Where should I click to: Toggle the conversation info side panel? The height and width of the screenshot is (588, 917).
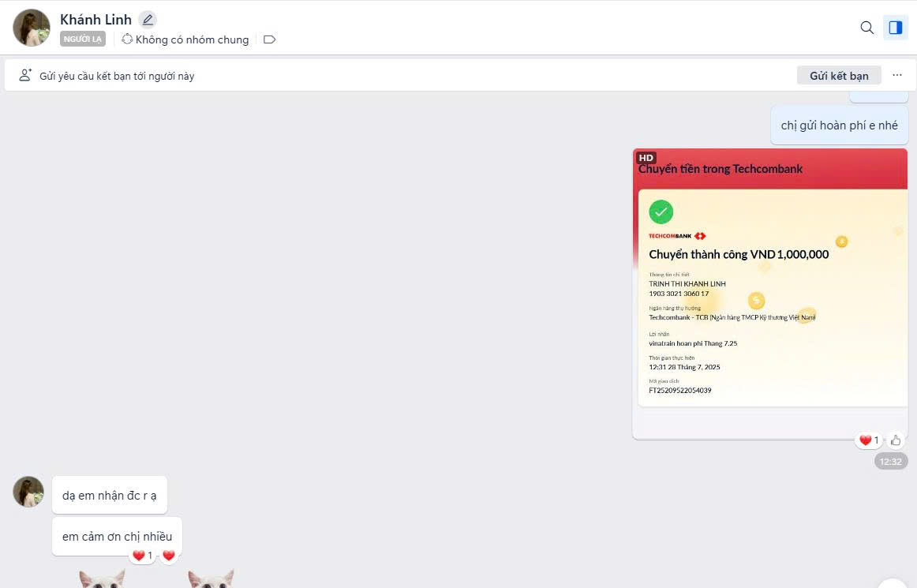[895, 28]
